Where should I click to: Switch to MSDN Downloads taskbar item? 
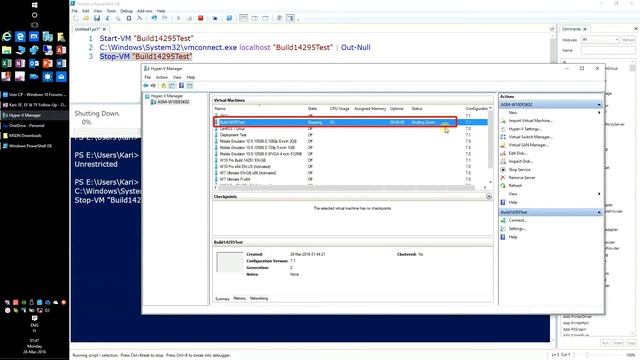pyautogui.click(x=34, y=136)
